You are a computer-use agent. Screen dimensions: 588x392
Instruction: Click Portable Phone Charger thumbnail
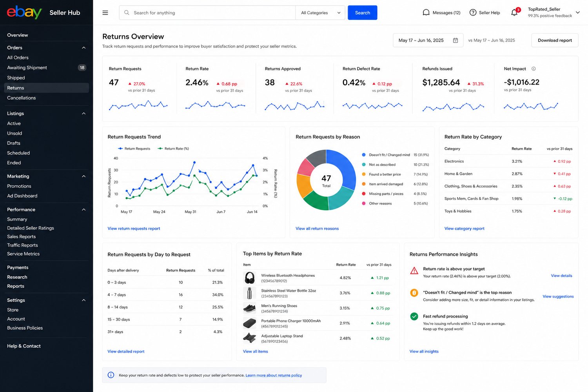pyautogui.click(x=250, y=323)
